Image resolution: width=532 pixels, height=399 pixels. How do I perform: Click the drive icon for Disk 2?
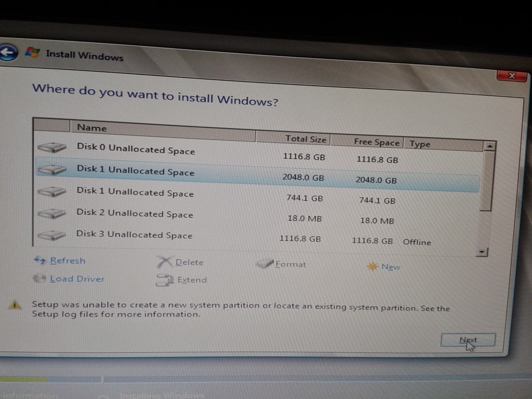(x=52, y=213)
